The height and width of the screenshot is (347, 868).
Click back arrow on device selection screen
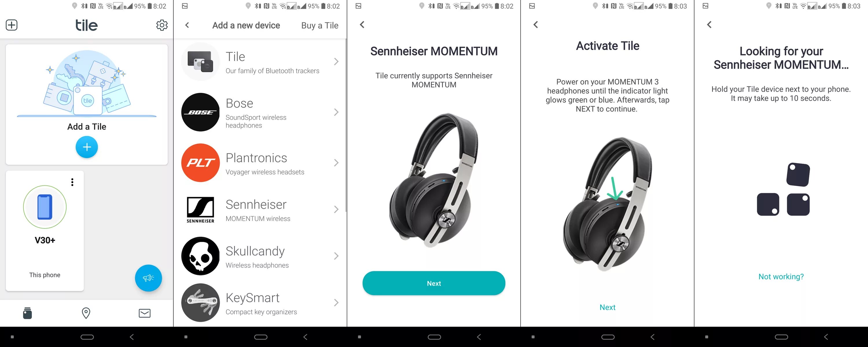187,24
